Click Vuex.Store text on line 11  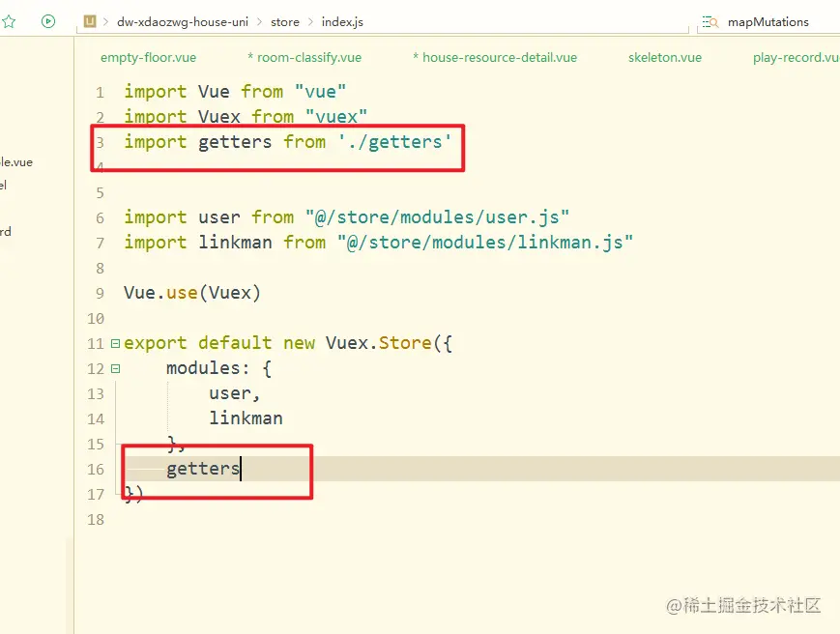(378, 343)
